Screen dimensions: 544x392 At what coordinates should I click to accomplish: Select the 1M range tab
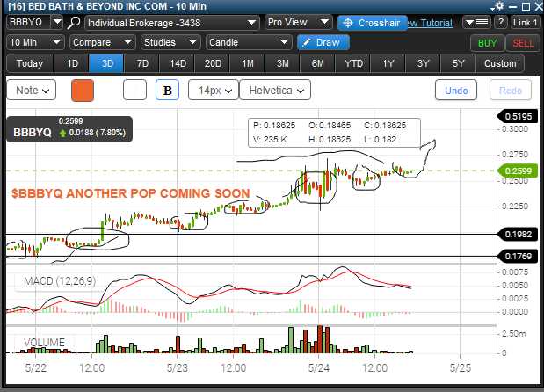[x=248, y=63]
